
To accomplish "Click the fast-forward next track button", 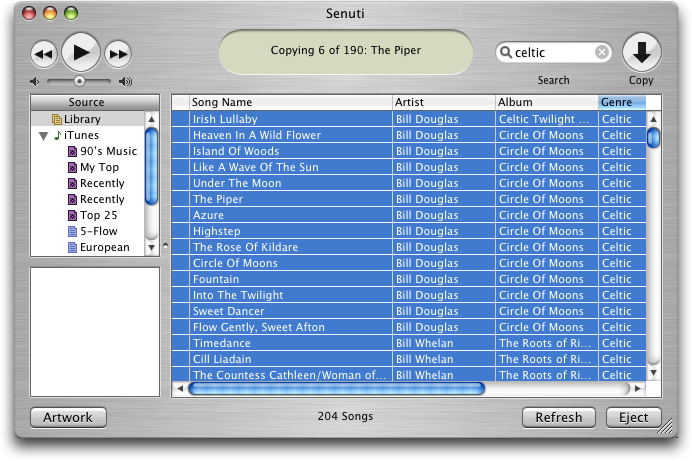I will [118, 54].
